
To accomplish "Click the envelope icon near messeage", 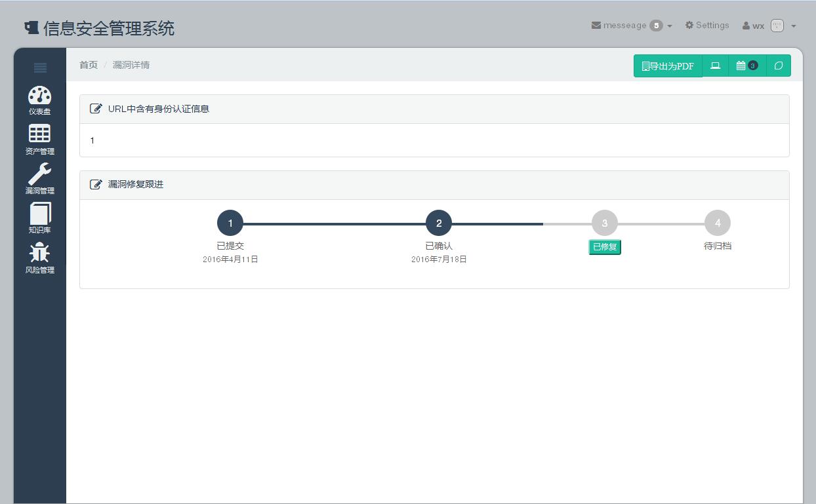I will (596, 25).
